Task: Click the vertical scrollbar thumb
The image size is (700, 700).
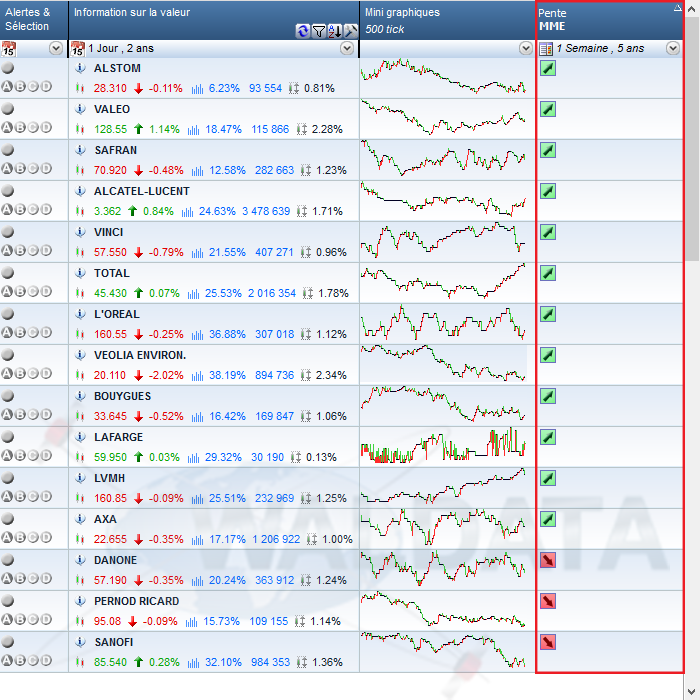Action: (692, 138)
